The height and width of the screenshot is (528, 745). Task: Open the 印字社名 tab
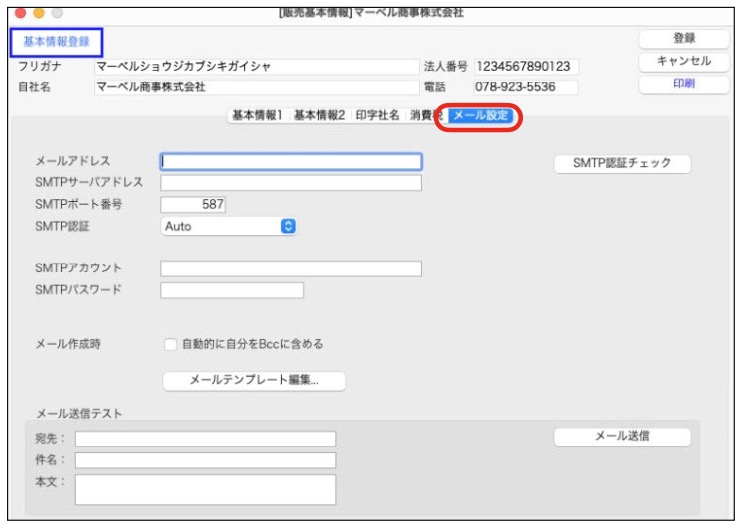(x=377, y=116)
